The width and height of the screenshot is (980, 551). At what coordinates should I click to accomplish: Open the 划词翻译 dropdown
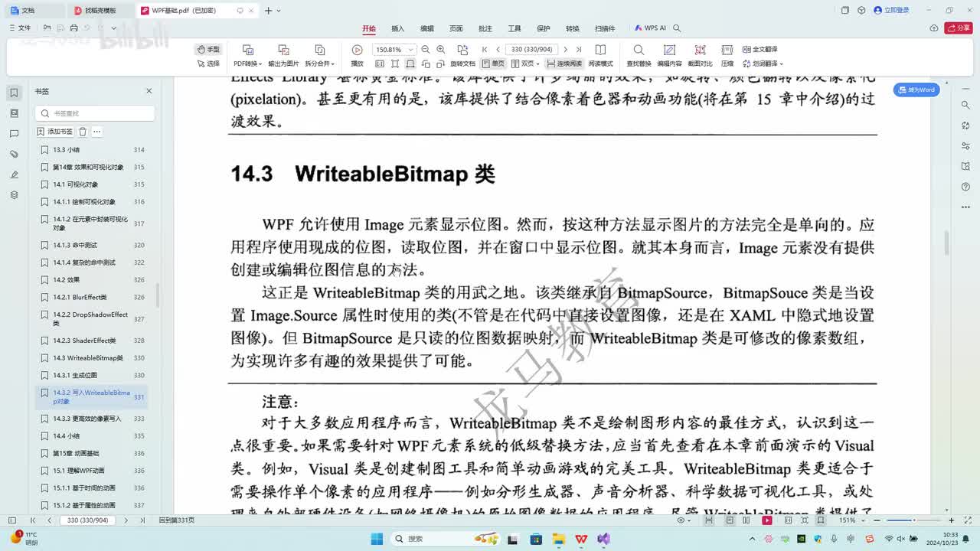(x=763, y=64)
